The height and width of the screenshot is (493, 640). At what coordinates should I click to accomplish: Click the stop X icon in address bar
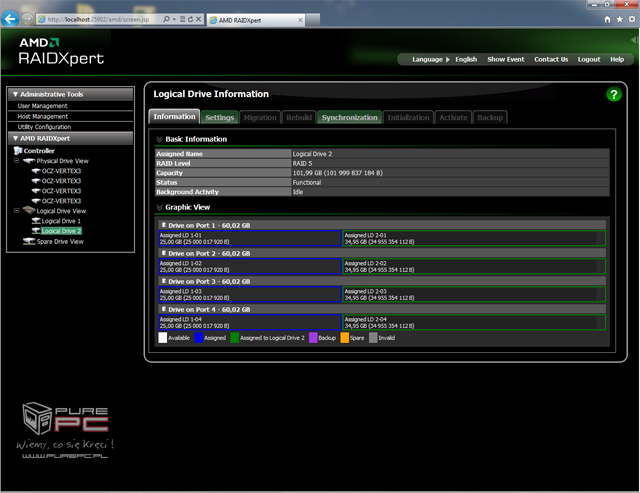click(198, 19)
